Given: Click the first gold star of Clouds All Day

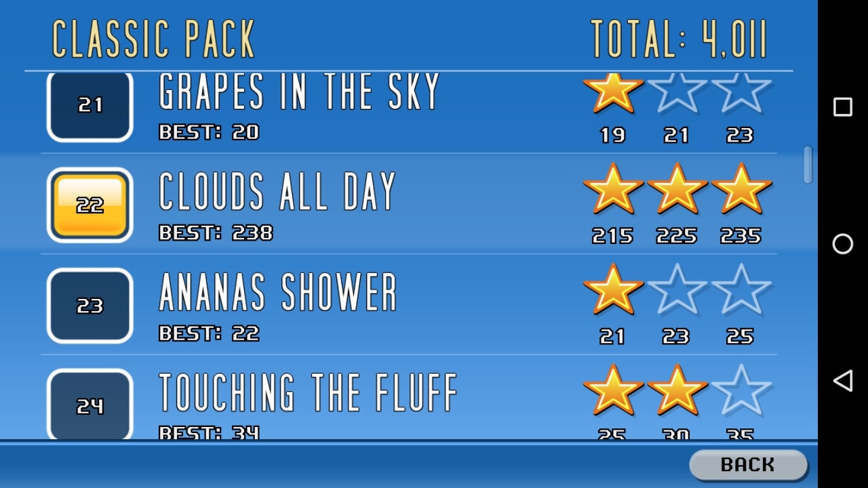Looking at the screenshot, I should (x=612, y=189).
